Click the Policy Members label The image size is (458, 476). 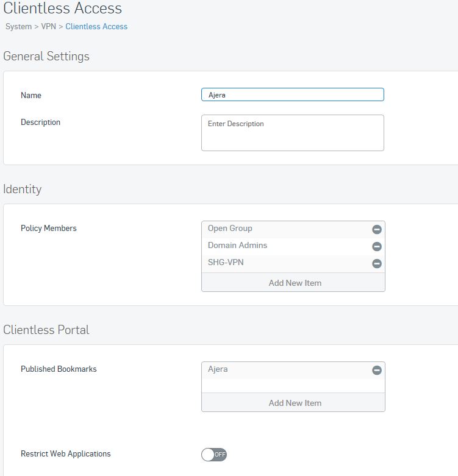(x=49, y=228)
